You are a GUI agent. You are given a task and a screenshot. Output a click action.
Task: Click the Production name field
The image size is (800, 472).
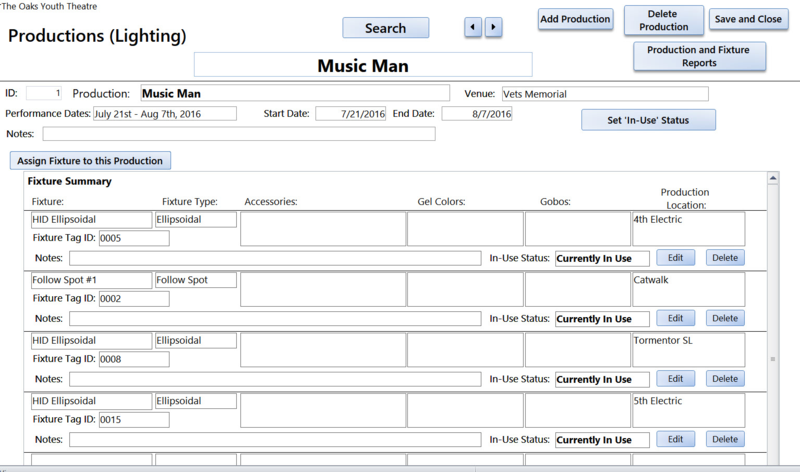295,93
